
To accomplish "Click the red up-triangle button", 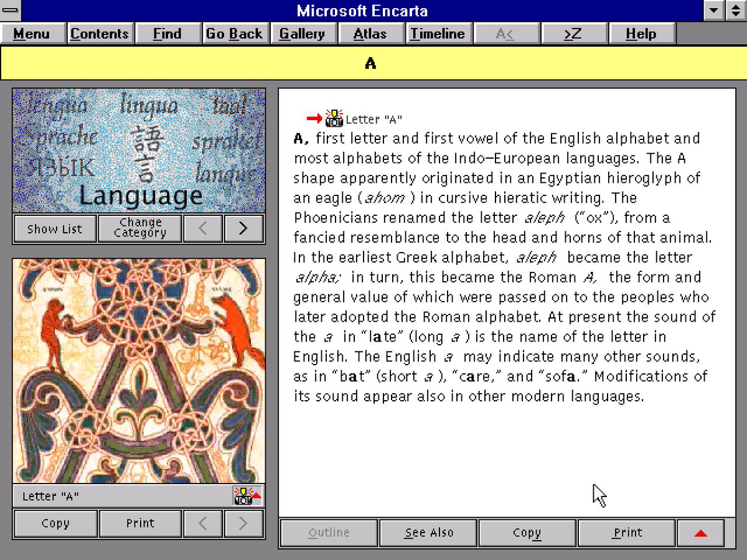I will click(700, 533).
